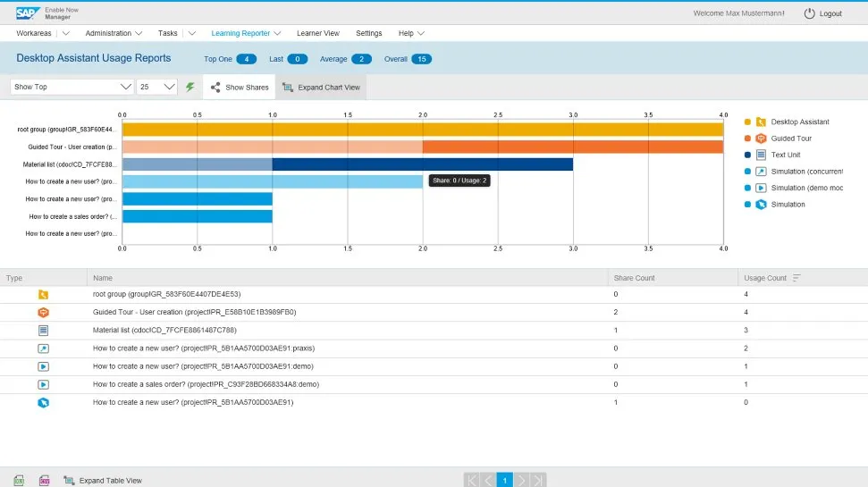Image resolution: width=868 pixels, height=487 pixels.
Task: Open the Show Top dropdown
Action: click(72, 87)
